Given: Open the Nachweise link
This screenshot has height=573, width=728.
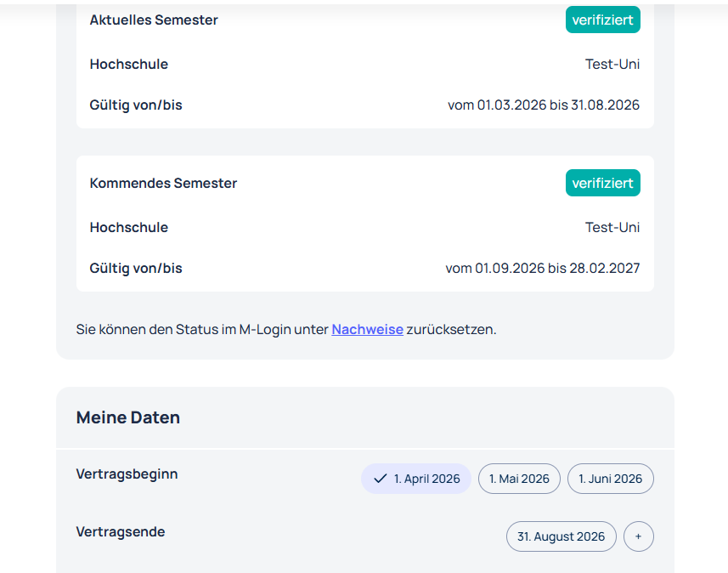Looking at the screenshot, I should coord(367,329).
